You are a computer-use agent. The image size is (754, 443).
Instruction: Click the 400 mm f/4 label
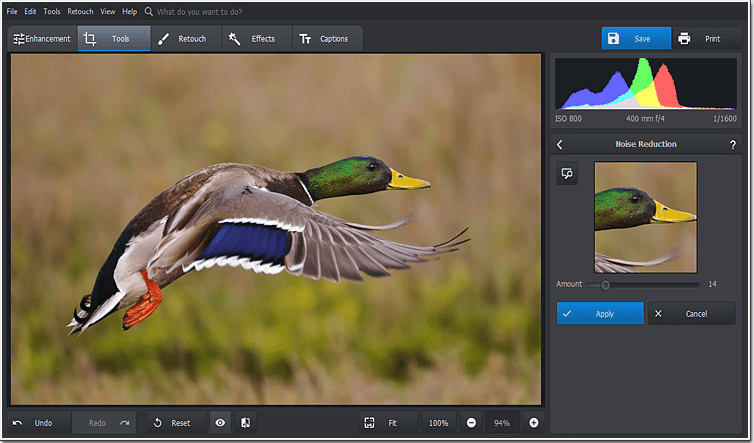tap(645, 119)
